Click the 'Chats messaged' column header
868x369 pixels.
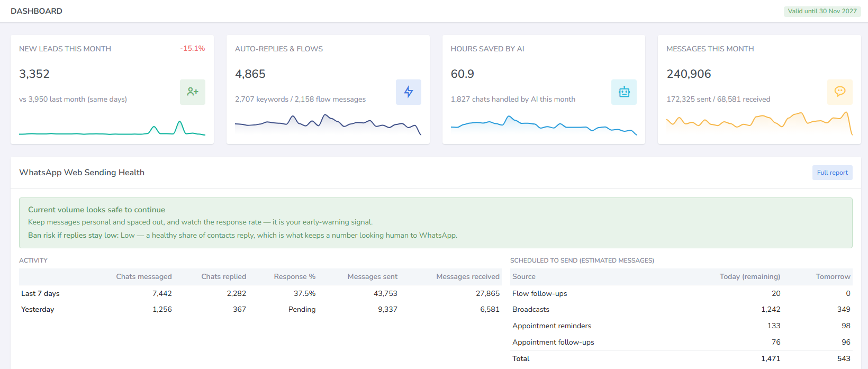(x=144, y=276)
